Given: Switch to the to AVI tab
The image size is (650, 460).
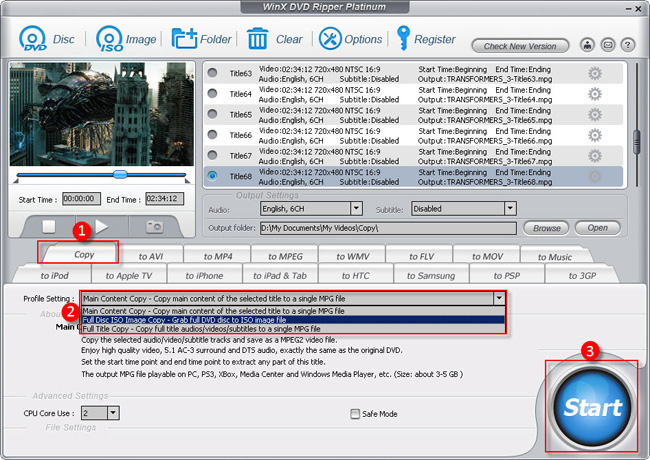Looking at the screenshot, I should point(151,256).
